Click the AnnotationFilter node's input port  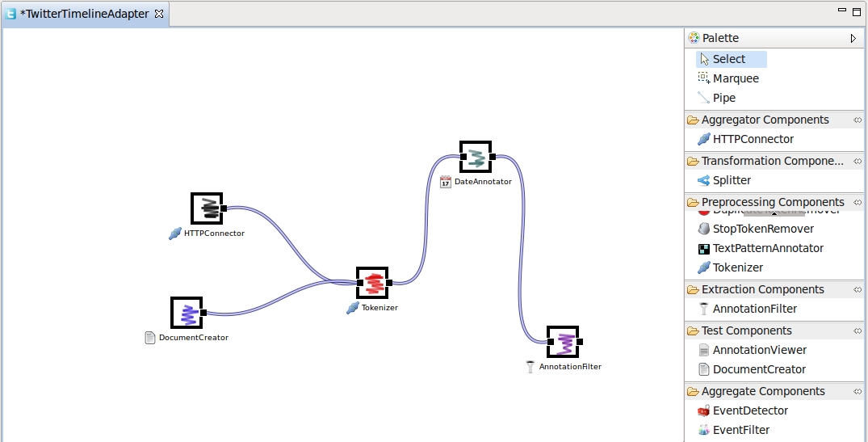(x=550, y=342)
